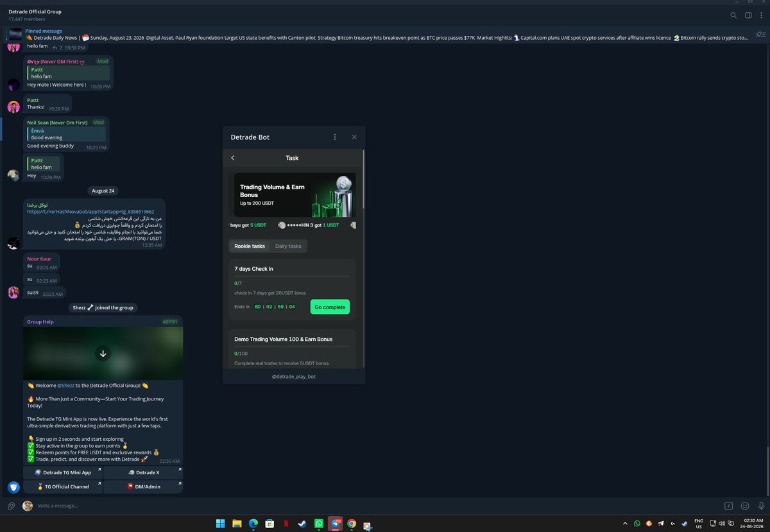Open chat's three-dot options menu in header
This screenshot has height=532, width=770.
[x=762, y=15]
